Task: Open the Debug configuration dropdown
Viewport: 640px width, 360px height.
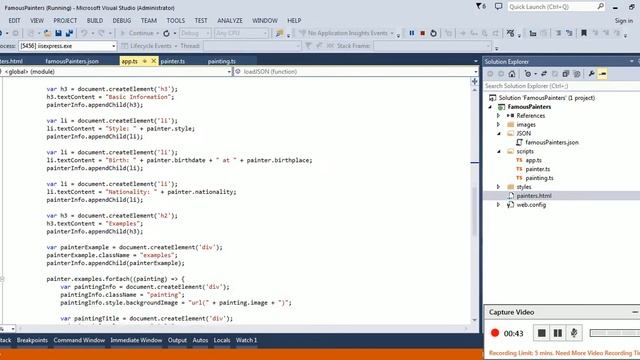Action: (196, 33)
